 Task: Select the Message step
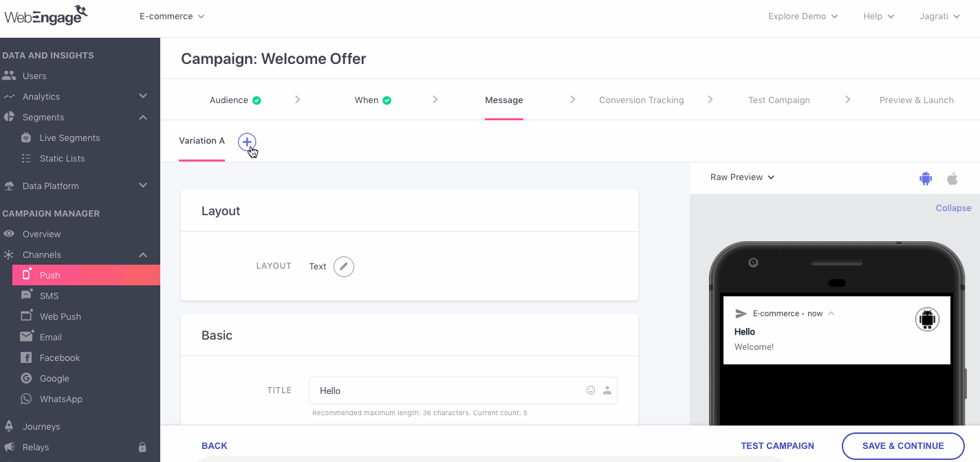[504, 100]
